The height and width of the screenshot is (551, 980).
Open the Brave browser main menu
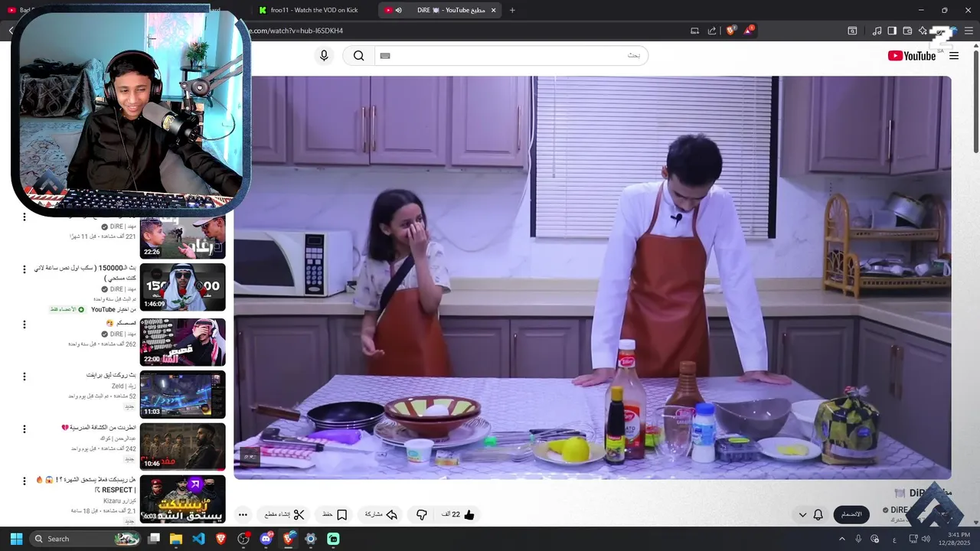coord(967,31)
